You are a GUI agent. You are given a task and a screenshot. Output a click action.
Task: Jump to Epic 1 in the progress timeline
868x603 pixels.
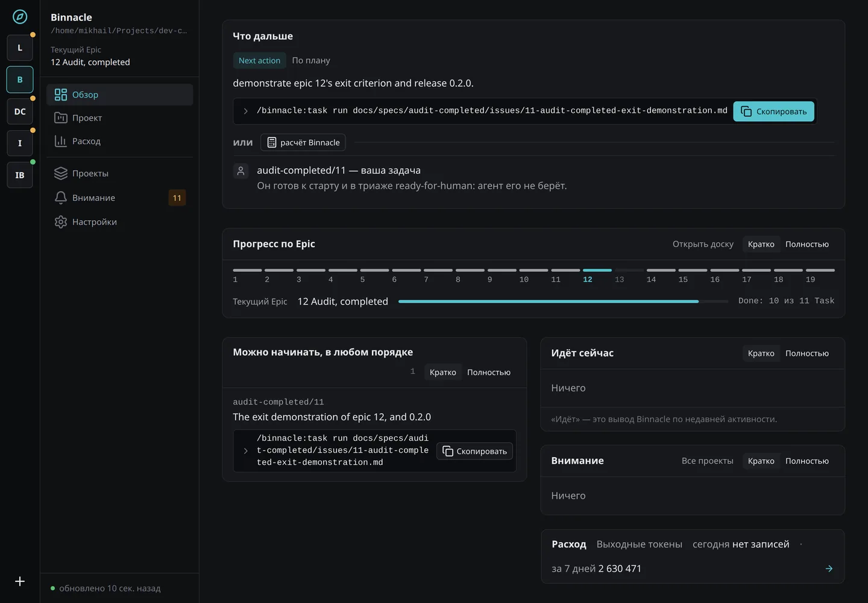(x=247, y=275)
